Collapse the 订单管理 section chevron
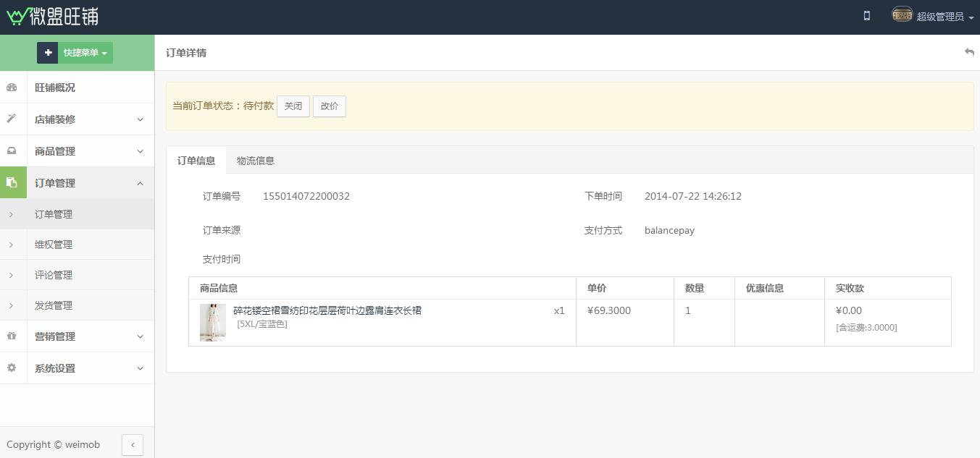Viewport: 980px width, 458px height. coord(141,183)
